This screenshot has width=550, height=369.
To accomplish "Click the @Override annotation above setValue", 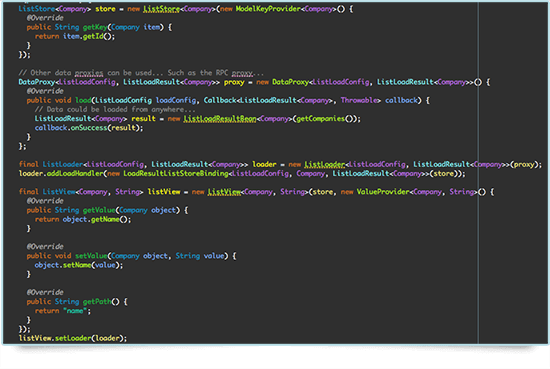I will tap(45, 247).
